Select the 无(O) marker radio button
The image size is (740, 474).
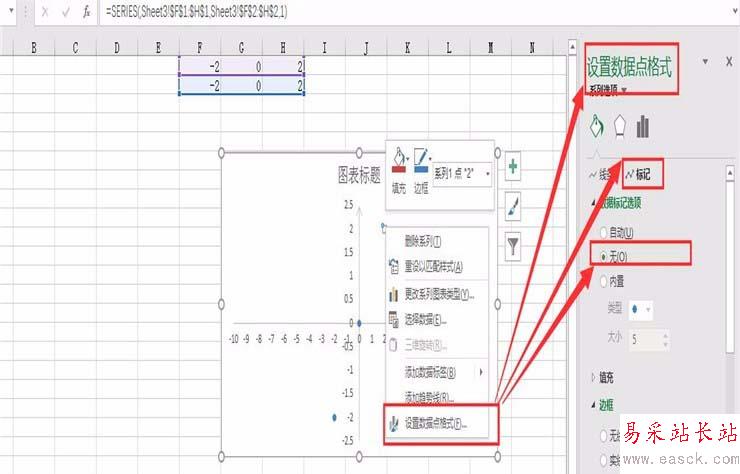pyautogui.click(x=604, y=257)
